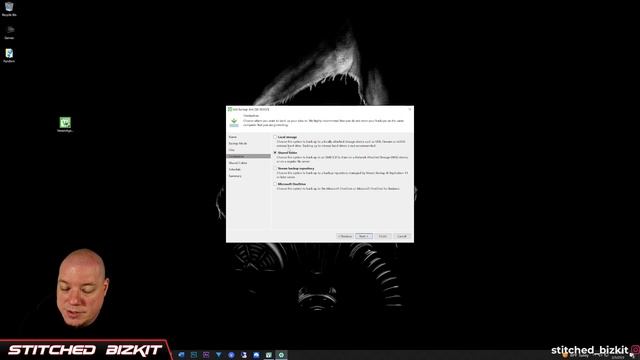The height and width of the screenshot is (360, 640).
Task: Go to the Summary wizard step
Action: [x=235, y=176]
